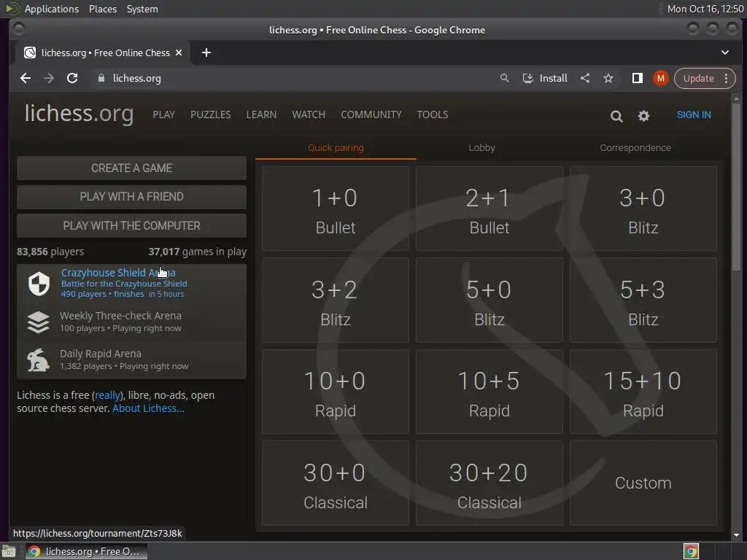Start a 15+10 Rapid game
The image size is (747, 560).
point(643,392)
